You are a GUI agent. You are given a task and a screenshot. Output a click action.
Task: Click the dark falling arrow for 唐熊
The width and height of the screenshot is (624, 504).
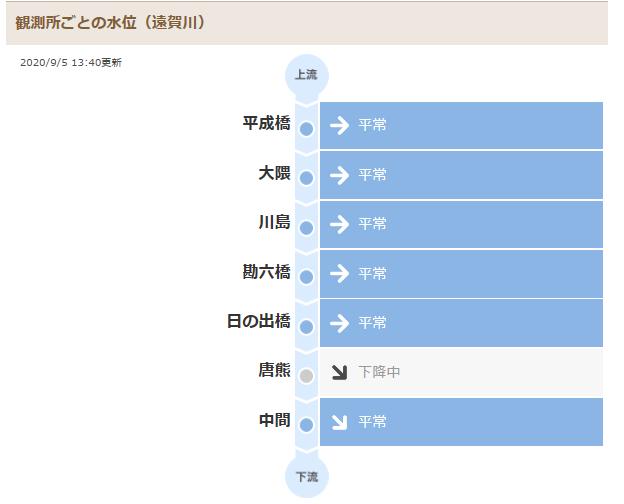[x=339, y=372]
